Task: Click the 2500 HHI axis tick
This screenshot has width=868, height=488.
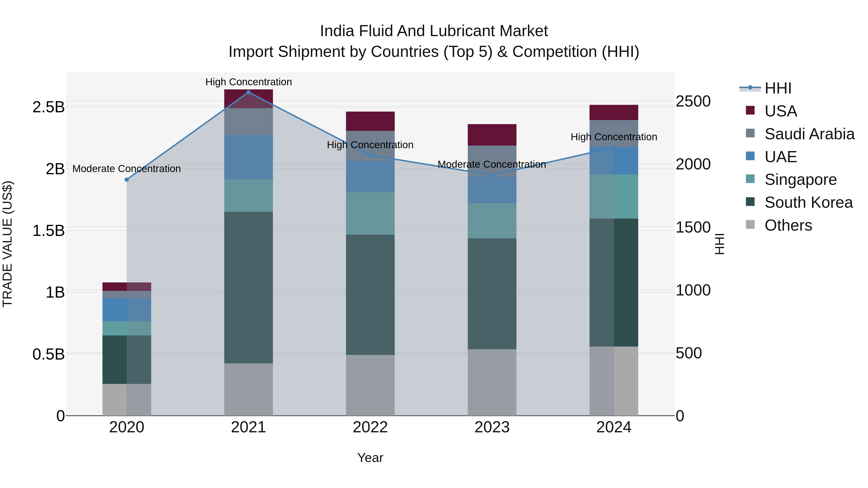Action: coord(693,101)
